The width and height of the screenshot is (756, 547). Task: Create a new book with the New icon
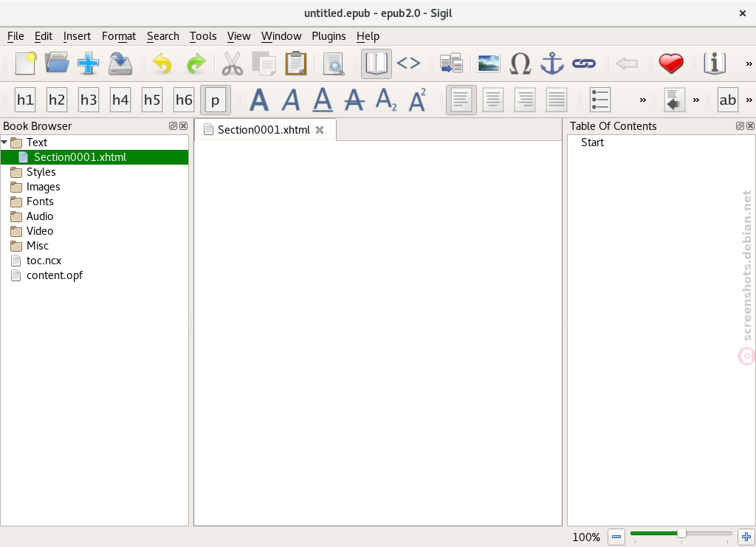coord(25,63)
